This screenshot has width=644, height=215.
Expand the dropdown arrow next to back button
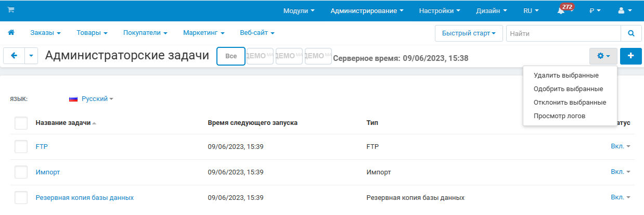tap(31, 56)
